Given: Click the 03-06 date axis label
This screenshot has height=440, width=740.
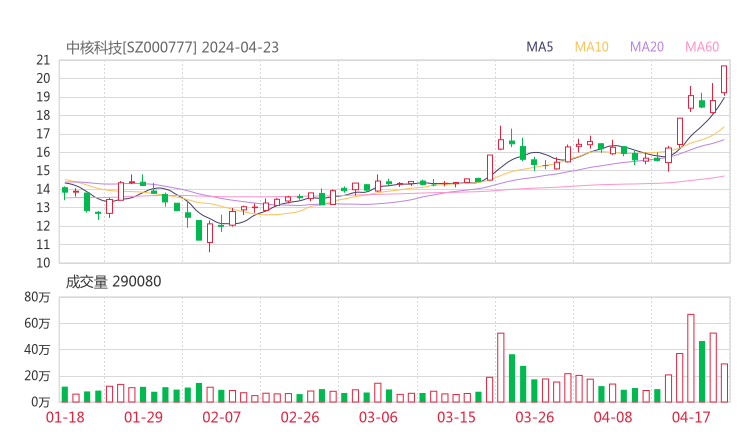Looking at the screenshot, I should pyautogui.click(x=378, y=417).
